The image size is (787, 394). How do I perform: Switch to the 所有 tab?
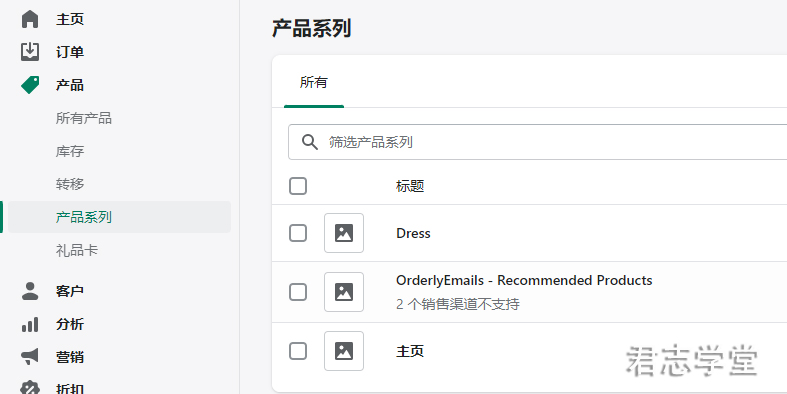point(314,82)
